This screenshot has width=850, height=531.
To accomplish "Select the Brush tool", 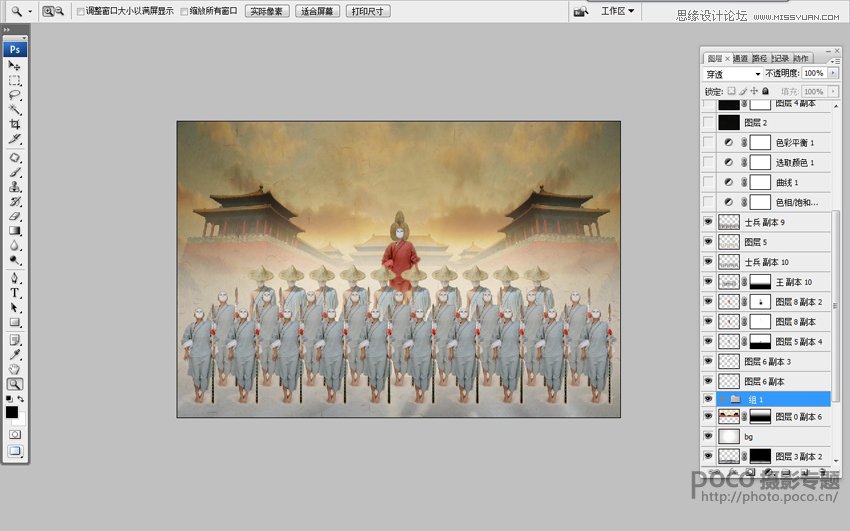I will (x=15, y=172).
